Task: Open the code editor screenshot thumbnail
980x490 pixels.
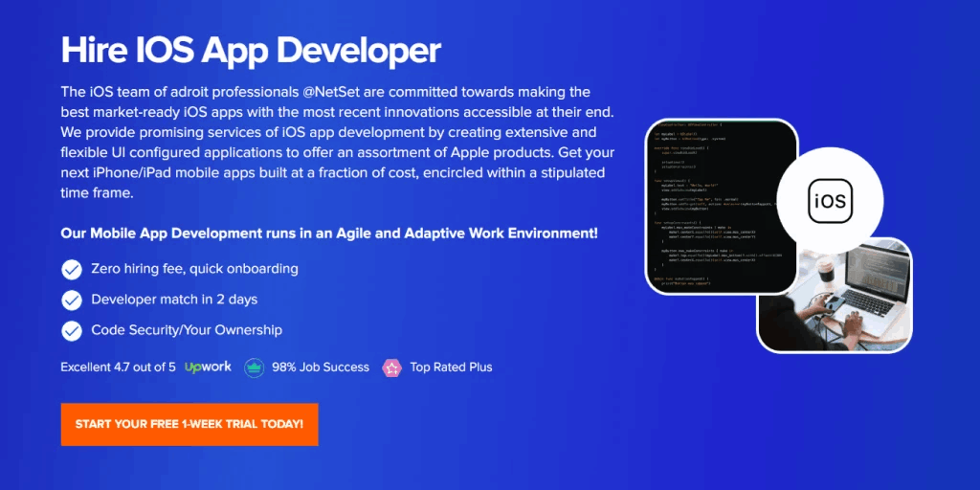Action: [x=723, y=207]
